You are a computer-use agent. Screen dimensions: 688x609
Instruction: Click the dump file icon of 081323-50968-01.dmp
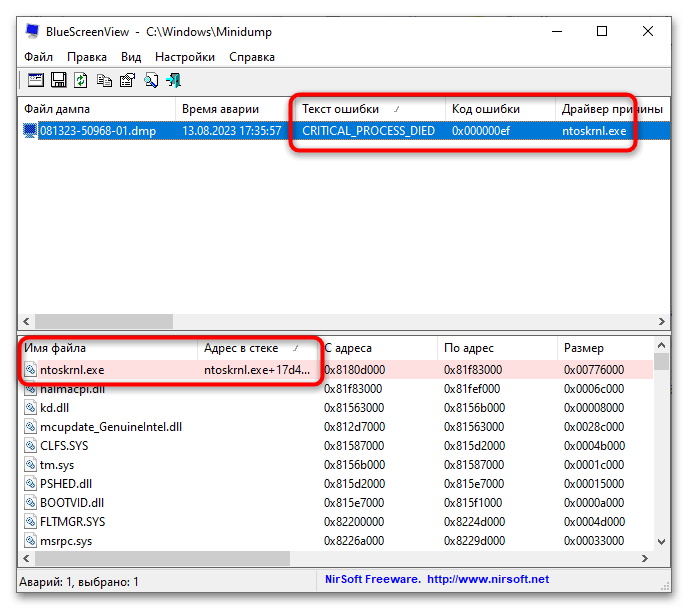(30, 131)
